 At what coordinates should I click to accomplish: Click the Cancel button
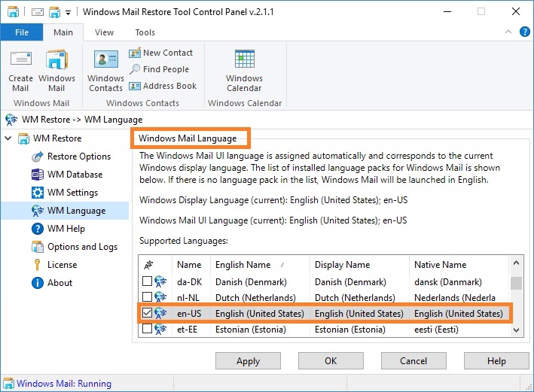pos(413,360)
